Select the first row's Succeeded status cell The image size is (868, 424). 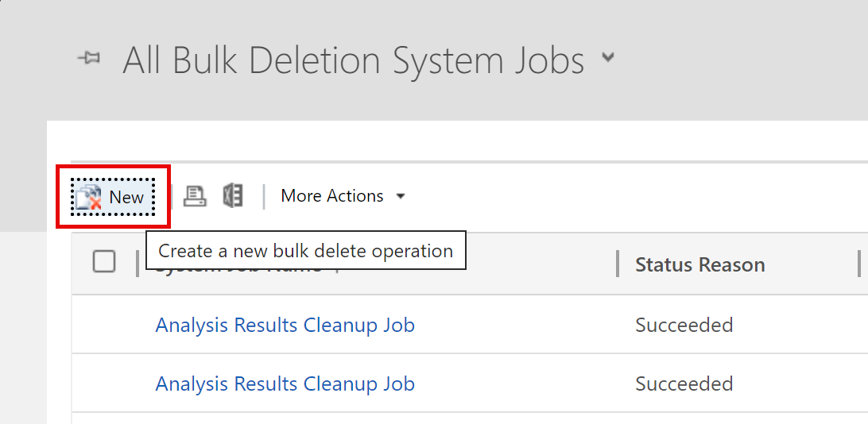pos(684,325)
